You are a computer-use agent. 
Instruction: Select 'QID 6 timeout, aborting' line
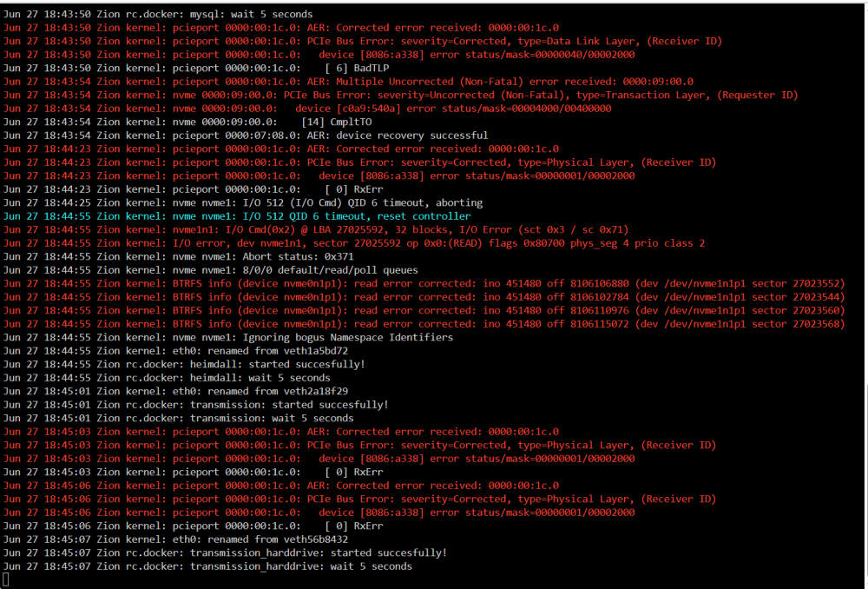243,202
